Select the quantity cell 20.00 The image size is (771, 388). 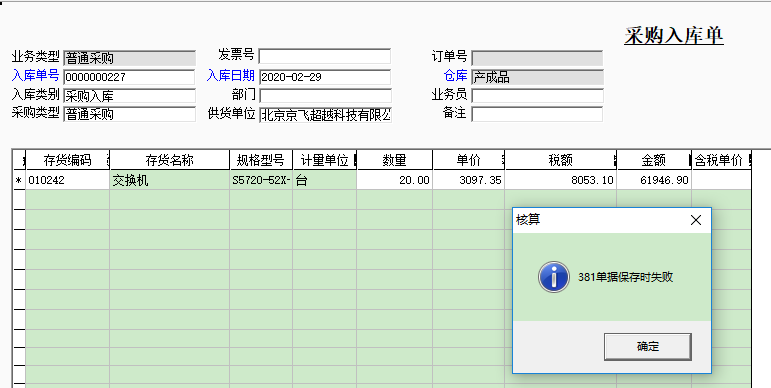[394, 180]
